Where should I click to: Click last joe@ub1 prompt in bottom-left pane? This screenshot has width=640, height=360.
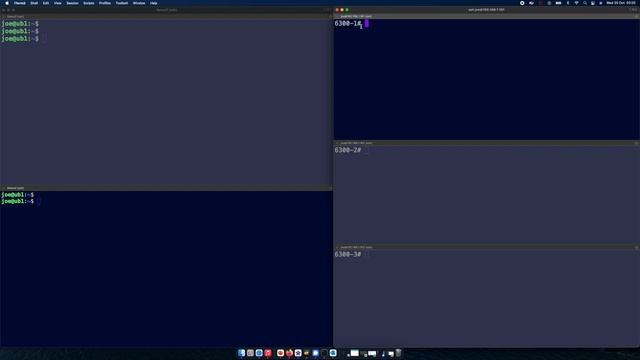coord(18,201)
